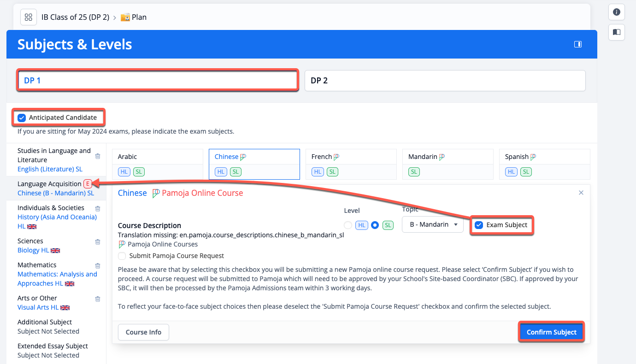Image resolution: width=636 pixels, height=364 pixels.
Task: Close the Chinese course detail panel
Action: pyautogui.click(x=581, y=193)
